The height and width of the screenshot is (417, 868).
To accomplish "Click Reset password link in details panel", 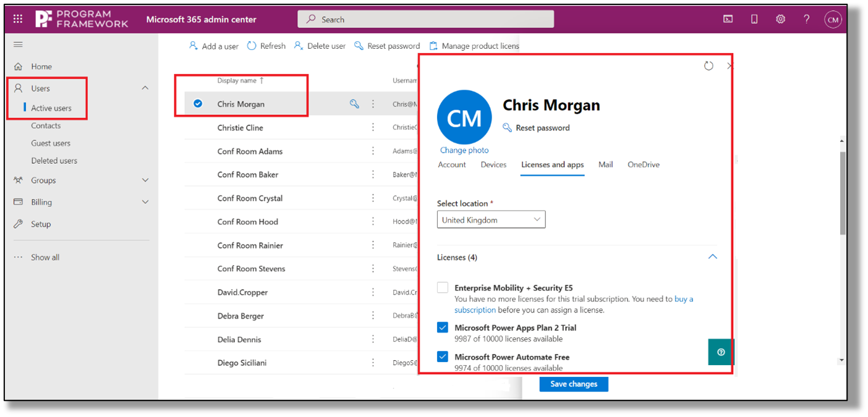I will tap(536, 128).
